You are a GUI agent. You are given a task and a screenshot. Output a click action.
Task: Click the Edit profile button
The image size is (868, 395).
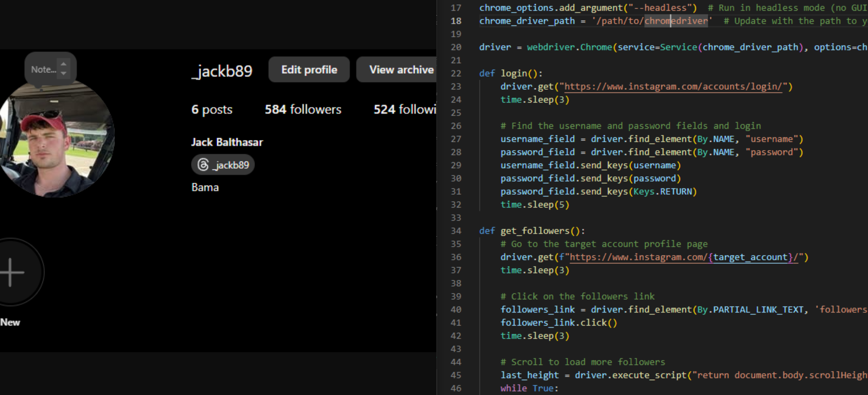[309, 70]
